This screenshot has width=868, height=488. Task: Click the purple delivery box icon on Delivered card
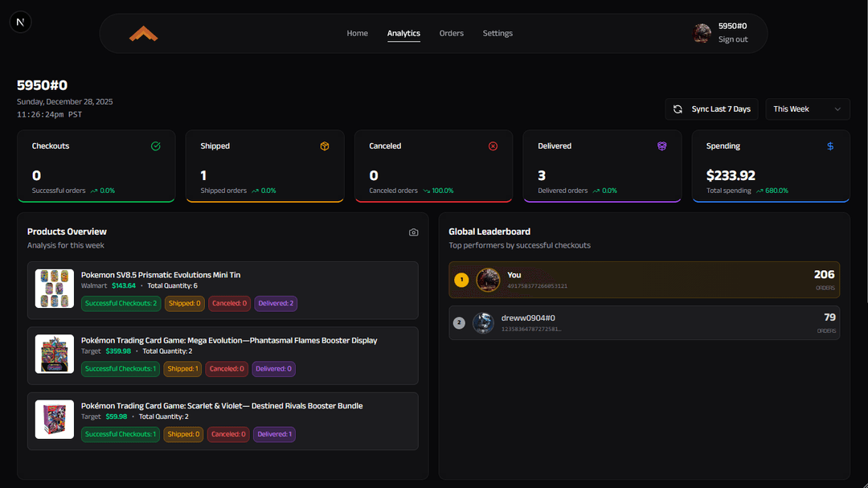661,146
